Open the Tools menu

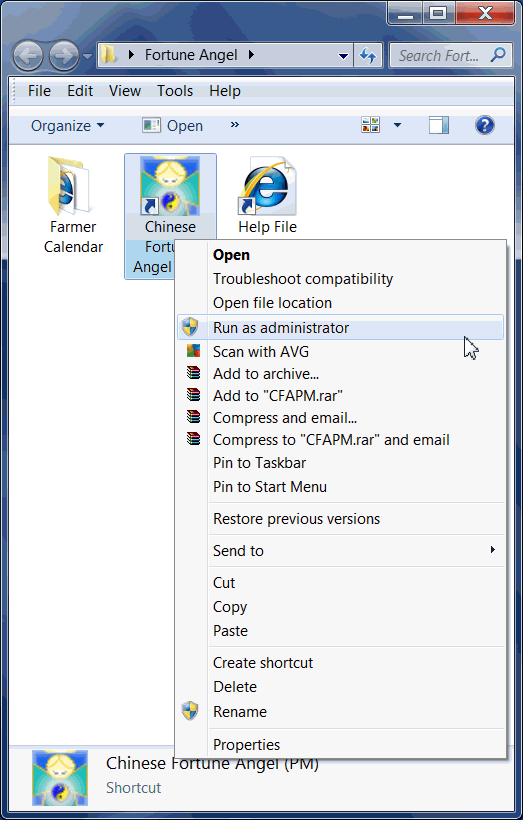pos(175,91)
